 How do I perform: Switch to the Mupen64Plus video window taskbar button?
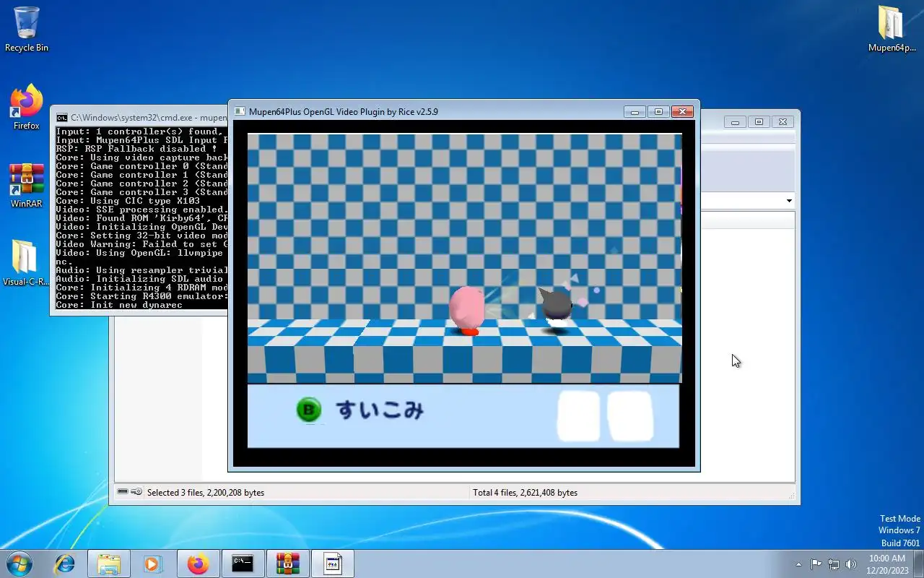(332, 564)
